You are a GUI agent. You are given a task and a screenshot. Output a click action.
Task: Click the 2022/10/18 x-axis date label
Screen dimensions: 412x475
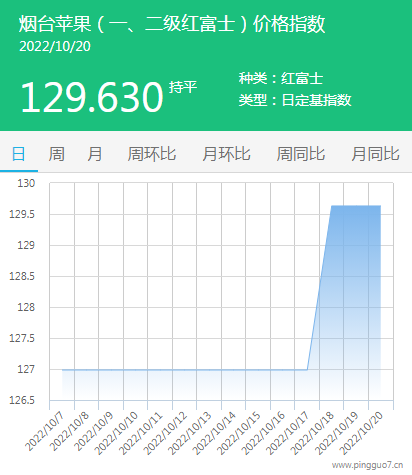[313, 433]
